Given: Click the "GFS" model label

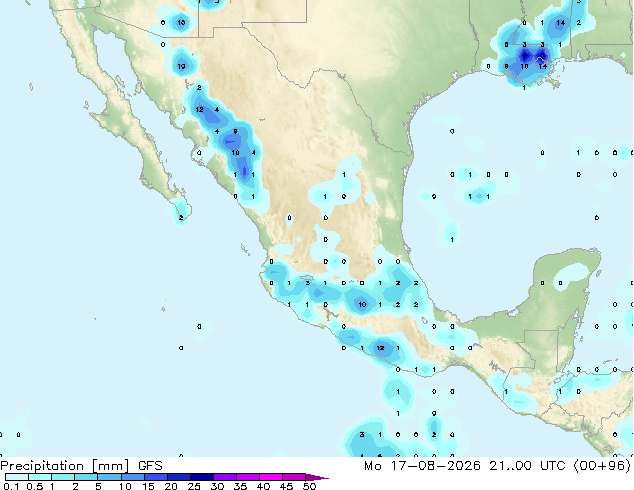Looking at the screenshot, I should coord(150,466).
